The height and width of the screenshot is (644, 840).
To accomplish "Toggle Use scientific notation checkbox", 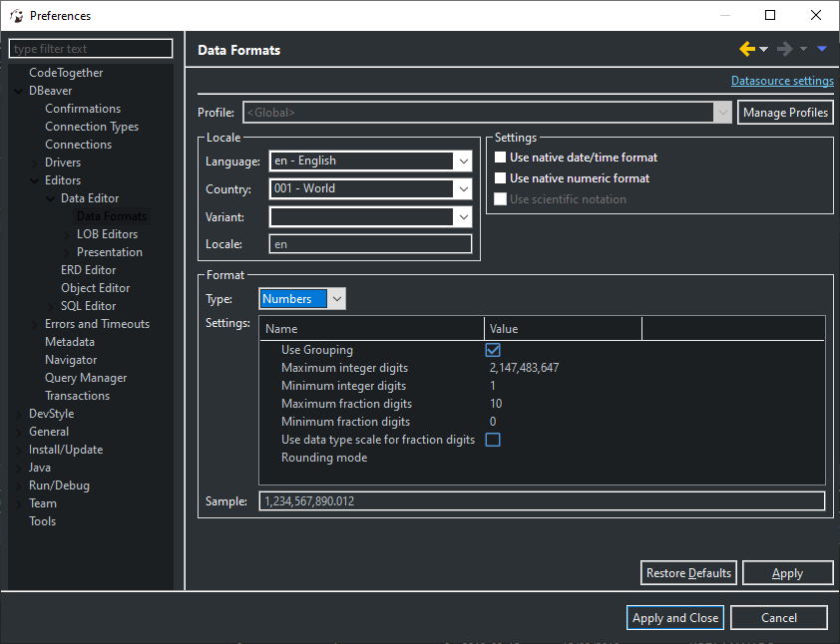I will [500, 199].
